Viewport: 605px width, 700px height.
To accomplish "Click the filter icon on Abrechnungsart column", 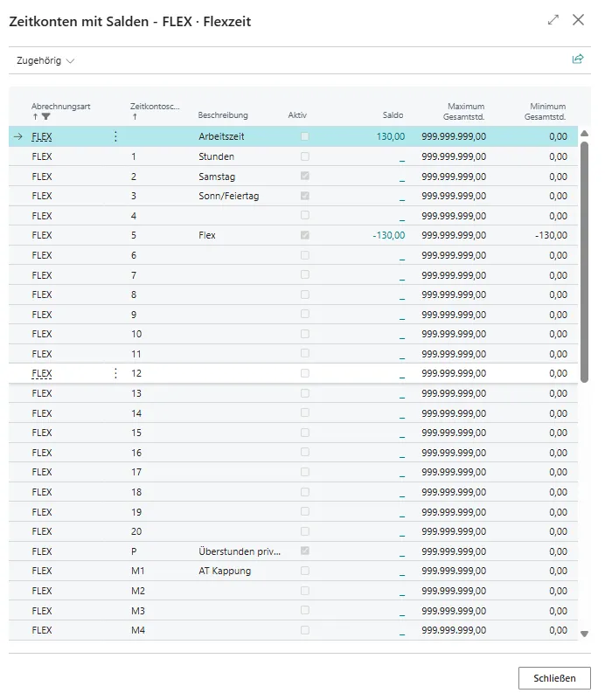I will coord(46,116).
